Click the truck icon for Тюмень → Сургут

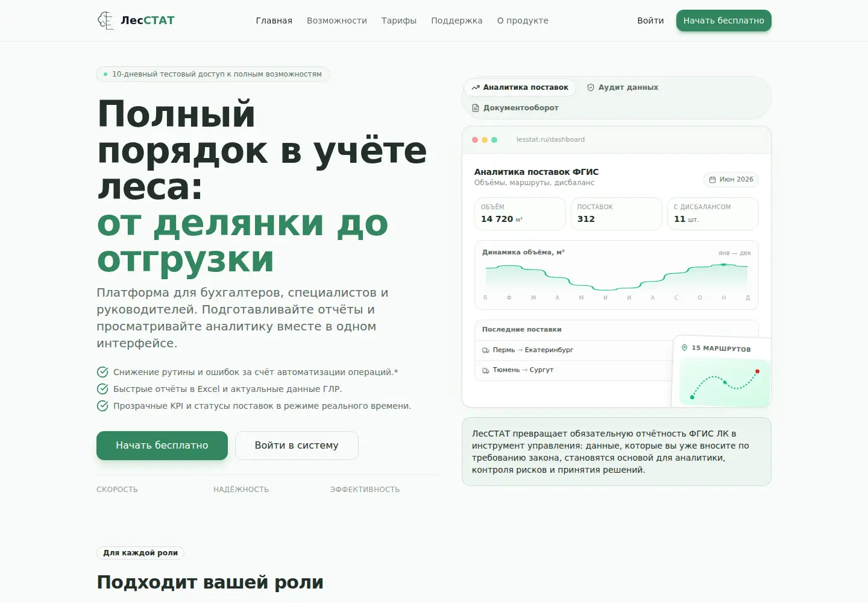[486, 370]
